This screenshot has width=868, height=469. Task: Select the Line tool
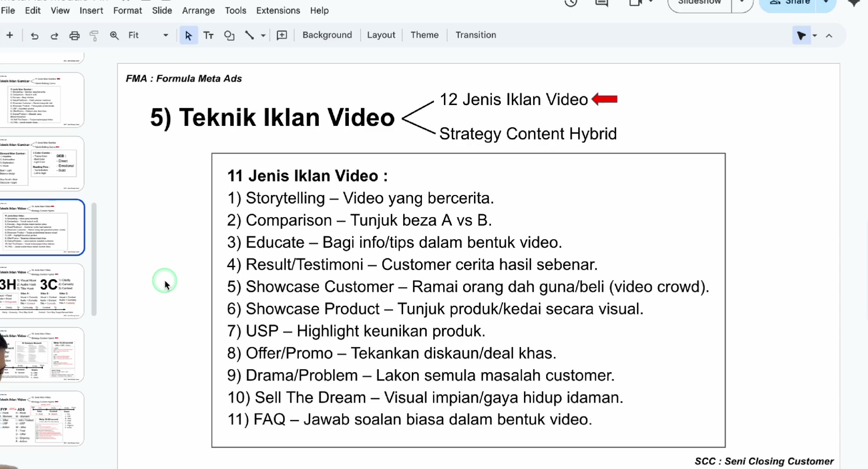[x=249, y=35]
